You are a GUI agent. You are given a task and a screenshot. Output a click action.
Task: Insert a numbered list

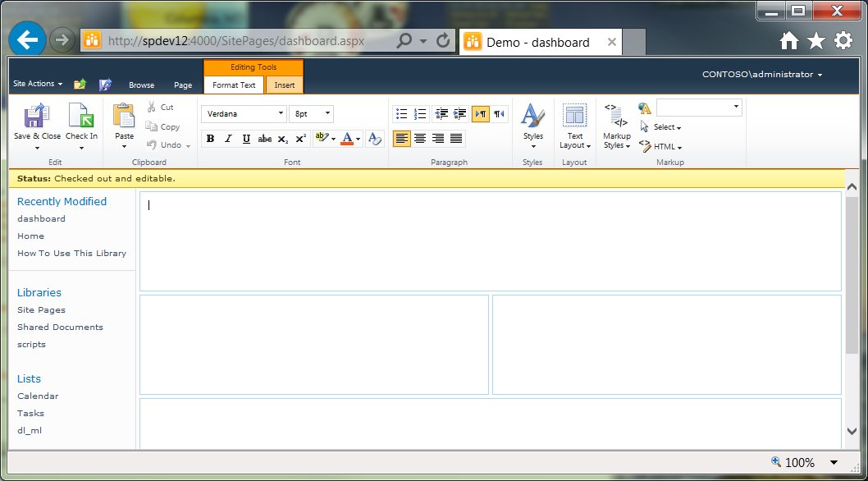pyautogui.click(x=420, y=114)
